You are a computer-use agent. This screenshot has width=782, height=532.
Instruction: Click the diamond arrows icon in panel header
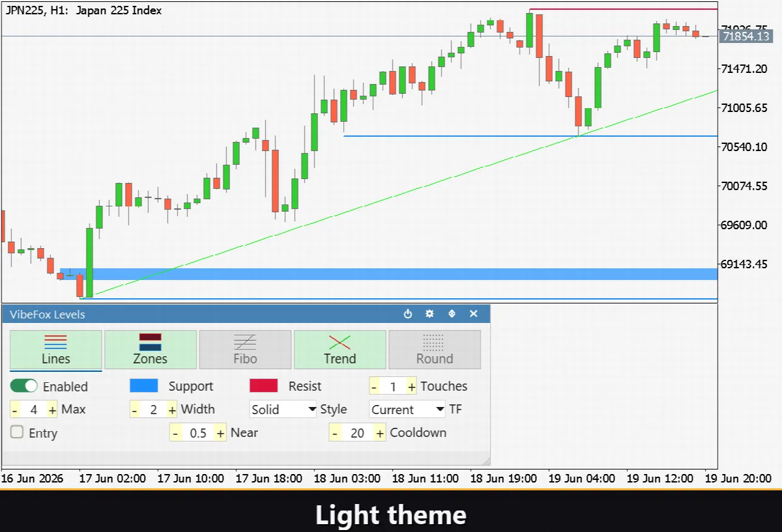452,314
